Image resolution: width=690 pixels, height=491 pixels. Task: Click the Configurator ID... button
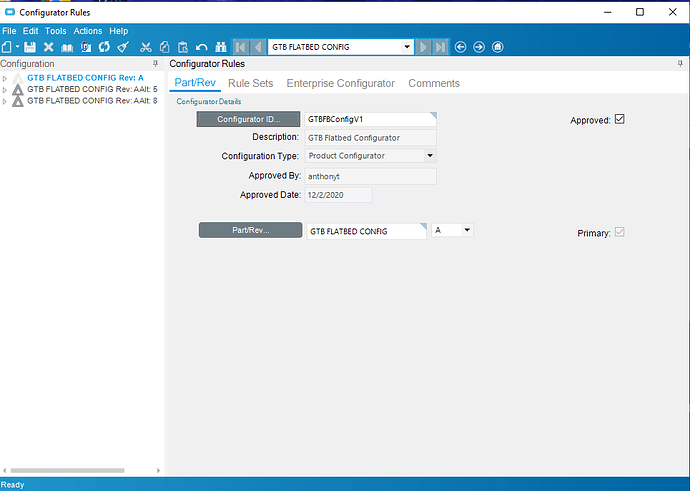click(249, 119)
